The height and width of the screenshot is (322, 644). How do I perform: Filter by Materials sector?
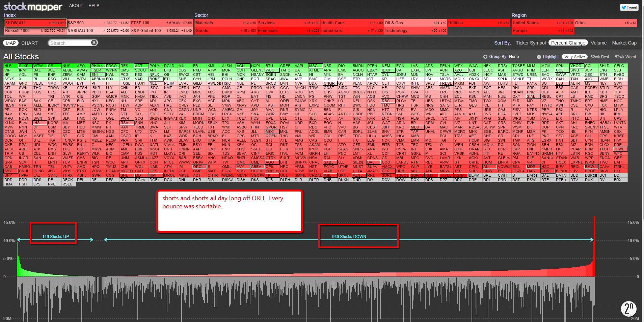click(x=225, y=23)
